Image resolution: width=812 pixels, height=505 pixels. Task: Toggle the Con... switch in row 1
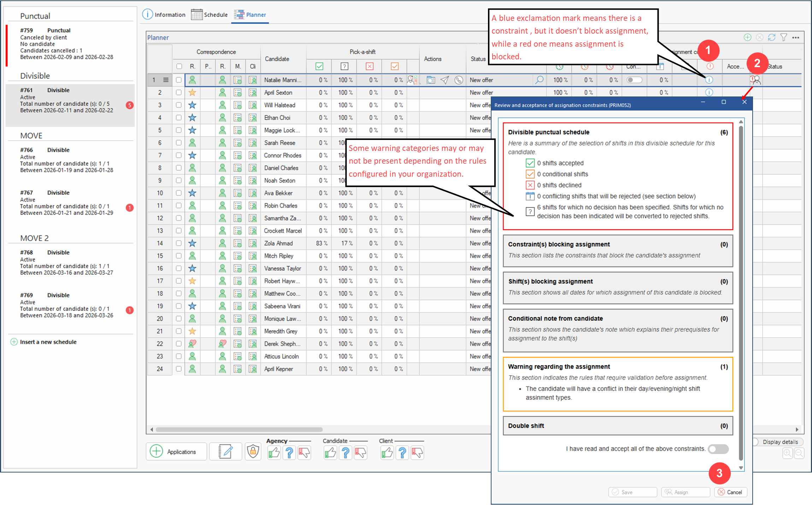click(634, 80)
